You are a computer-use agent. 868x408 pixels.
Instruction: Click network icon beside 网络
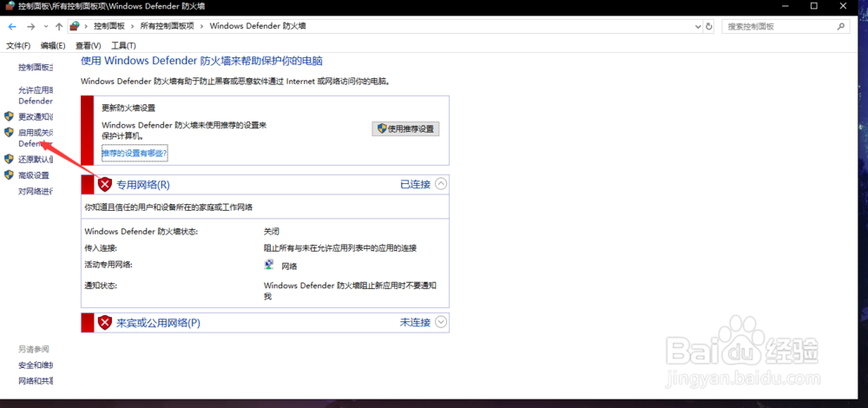269,265
